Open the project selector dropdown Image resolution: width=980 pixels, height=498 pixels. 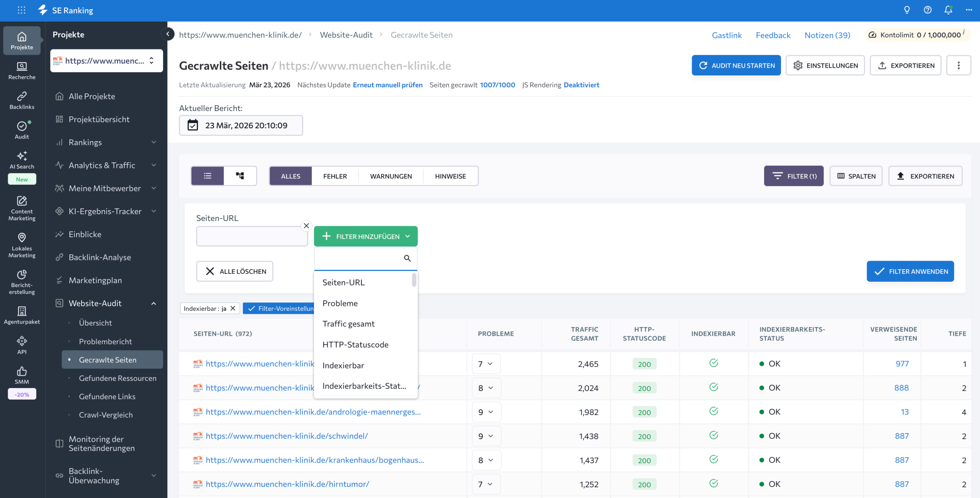pyautogui.click(x=106, y=60)
